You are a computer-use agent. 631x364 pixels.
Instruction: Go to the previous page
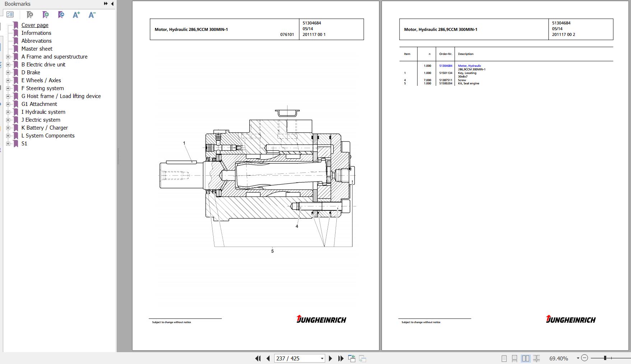coord(268,358)
